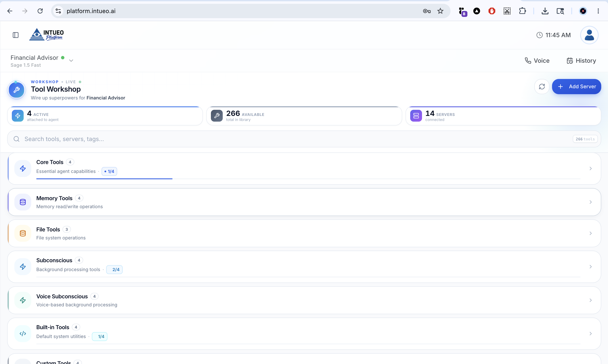Click the Built-in Tools code icon
This screenshot has height=364, width=608.
click(x=23, y=334)
